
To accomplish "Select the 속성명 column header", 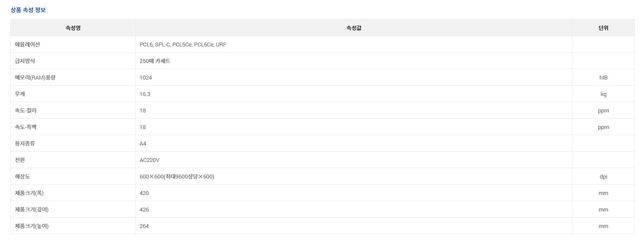I will [x=73, y=28].
